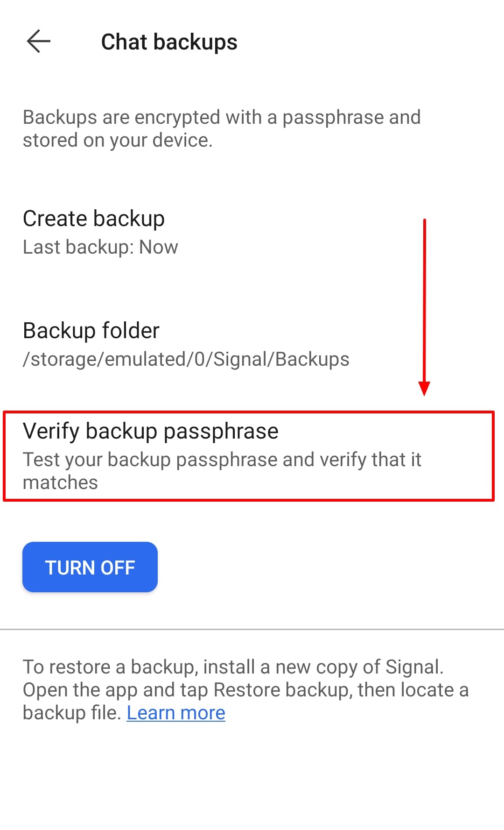
Task: Tap the back arrow to leave Chat backups
Action: click(x=38, y=41)
